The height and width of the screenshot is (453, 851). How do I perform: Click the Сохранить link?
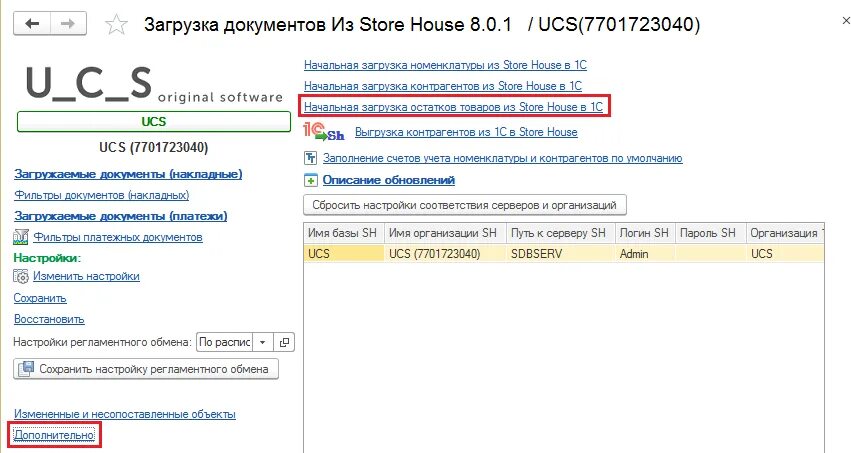click(x=40, y=298)
